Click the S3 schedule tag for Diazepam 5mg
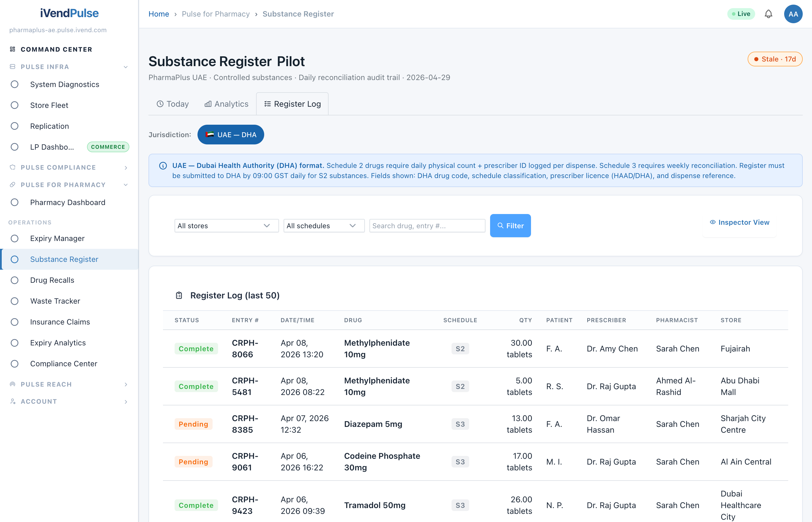Image resolution: width=812 pixels, height=522 pixels. click(460, 424)
